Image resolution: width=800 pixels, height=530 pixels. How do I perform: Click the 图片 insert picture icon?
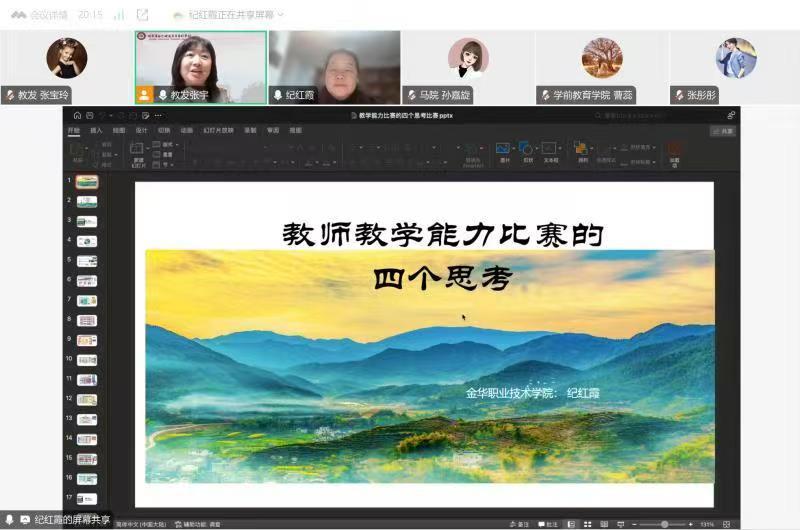[503, 151]
